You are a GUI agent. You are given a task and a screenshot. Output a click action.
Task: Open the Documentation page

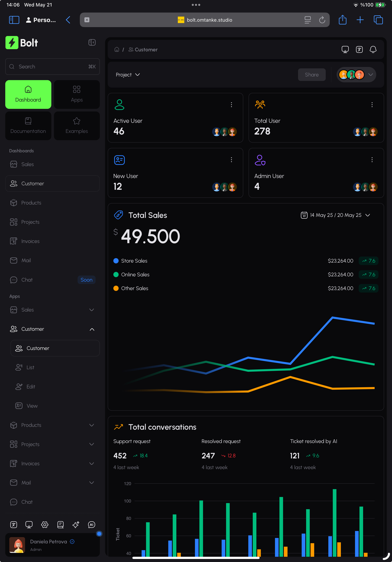(28, 126)
